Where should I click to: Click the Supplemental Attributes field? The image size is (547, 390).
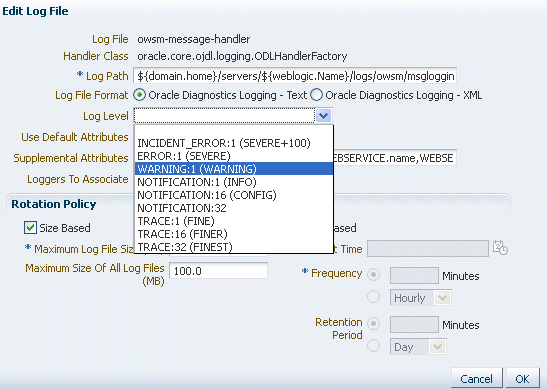pyautogui.click(x=395, y=158)
